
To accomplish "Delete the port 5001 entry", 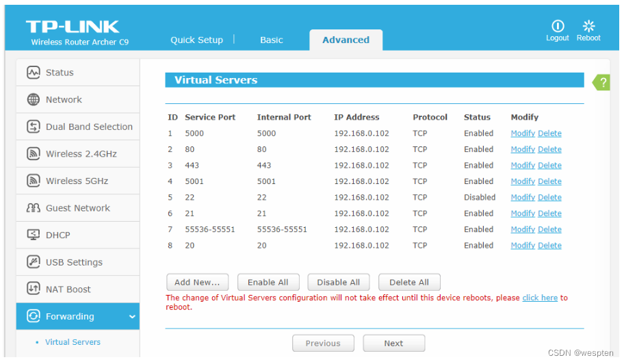I will (549, 181).
